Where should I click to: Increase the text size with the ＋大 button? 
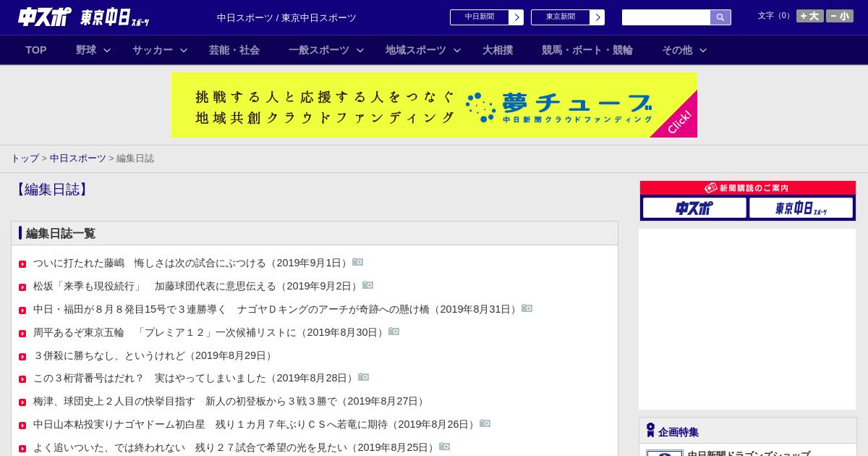click(x=809, y=16)
